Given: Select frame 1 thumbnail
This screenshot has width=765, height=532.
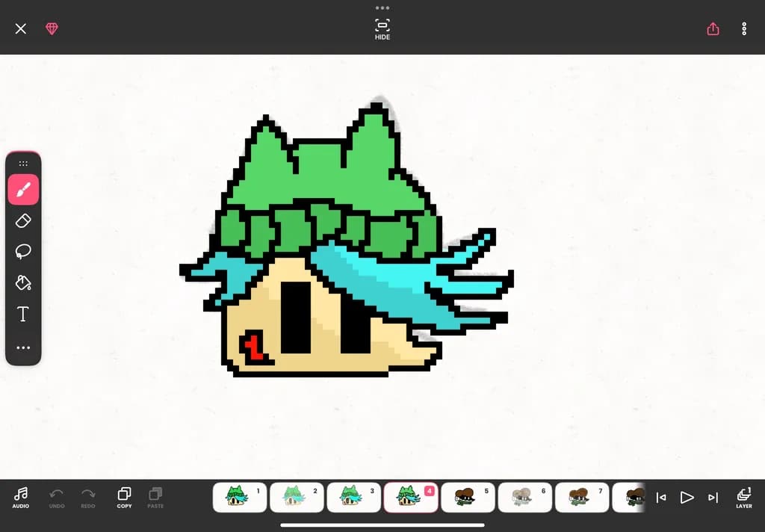Looking at the screenshot, I should point(240,498).
